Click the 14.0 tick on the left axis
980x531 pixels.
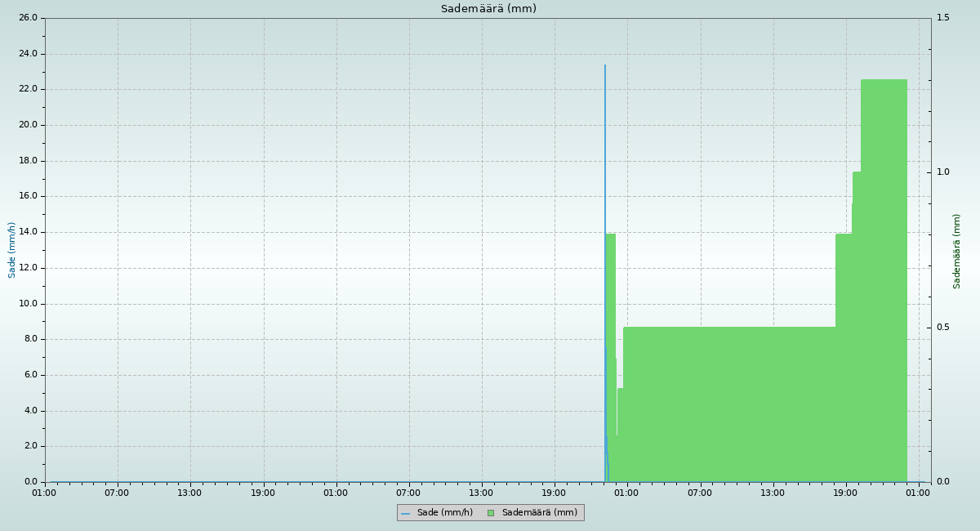(28, 232)
